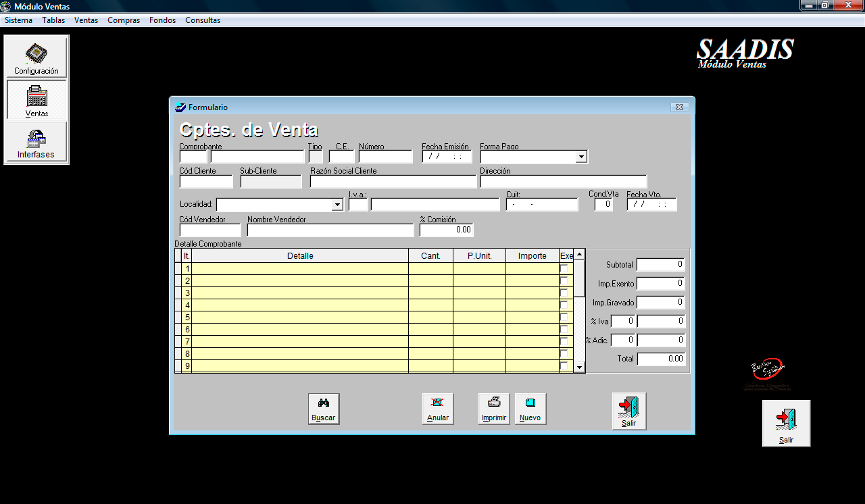Click the Buscar binoculars button
This screenshot has height=504, width=865.
click(323, 409)
